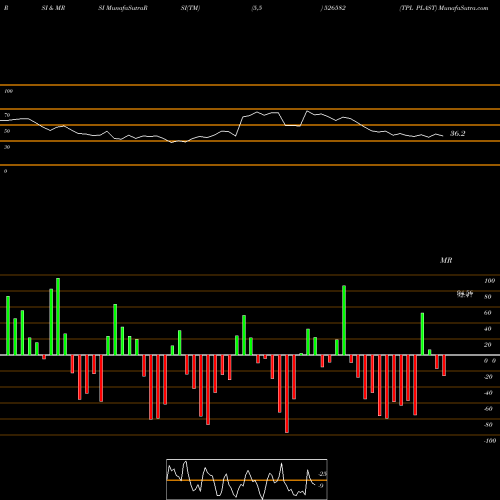Click the MR axis label '-100'

[x=490, y=441]
